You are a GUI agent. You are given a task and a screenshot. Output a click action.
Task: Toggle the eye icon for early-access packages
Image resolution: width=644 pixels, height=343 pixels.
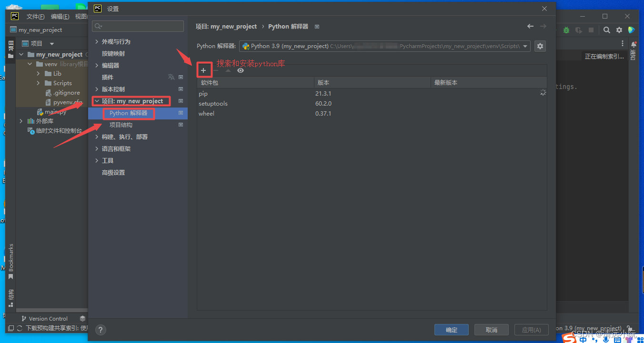(241, 70)
